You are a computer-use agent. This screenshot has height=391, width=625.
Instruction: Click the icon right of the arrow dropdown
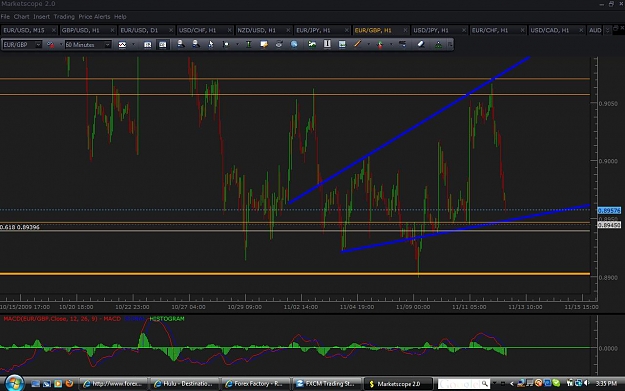tap(402, 44)
